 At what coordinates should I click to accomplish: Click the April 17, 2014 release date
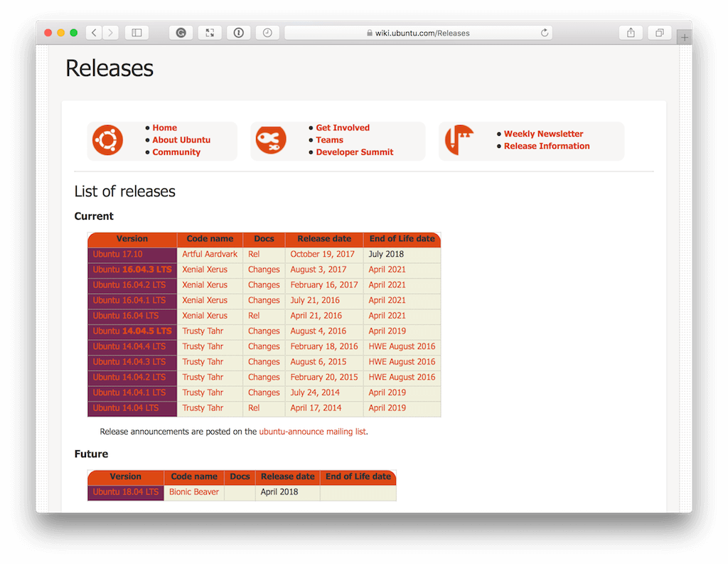click(x=316, y=408)
